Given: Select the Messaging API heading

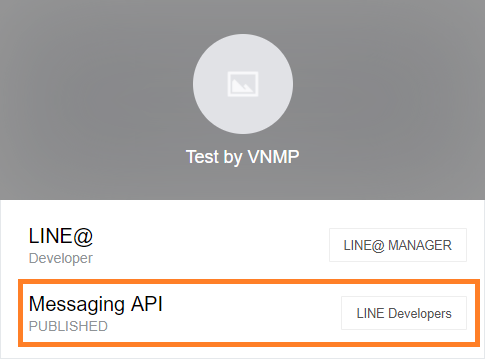Looking at the screenshot, I should [x=96, y=304].
